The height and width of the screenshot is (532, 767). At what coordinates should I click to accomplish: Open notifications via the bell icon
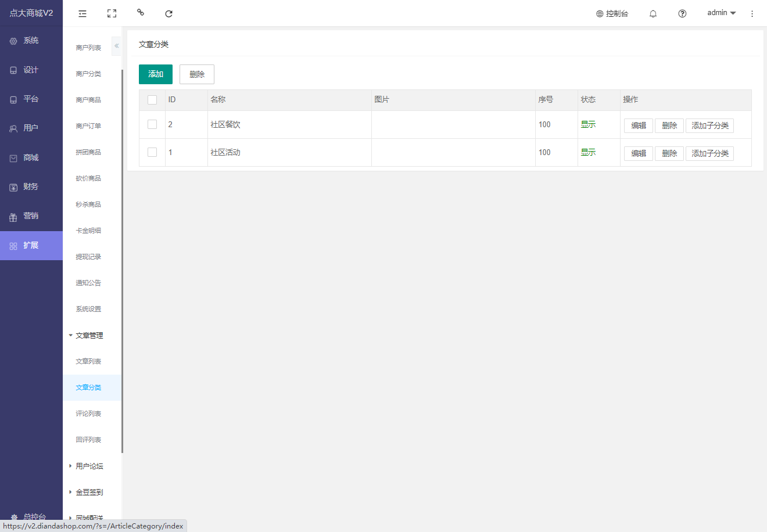tap(653, 13)
